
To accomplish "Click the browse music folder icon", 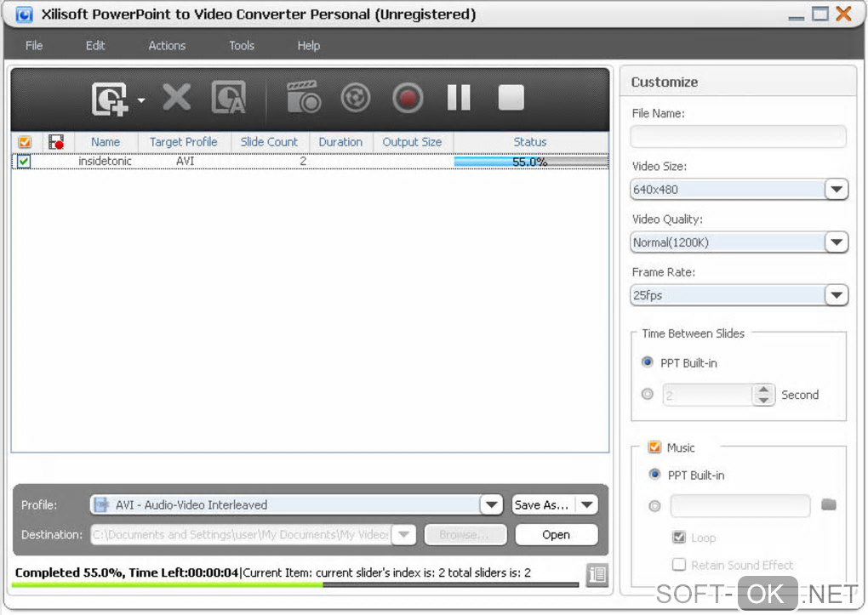I will pyautogui.click(x=828, y=504).
